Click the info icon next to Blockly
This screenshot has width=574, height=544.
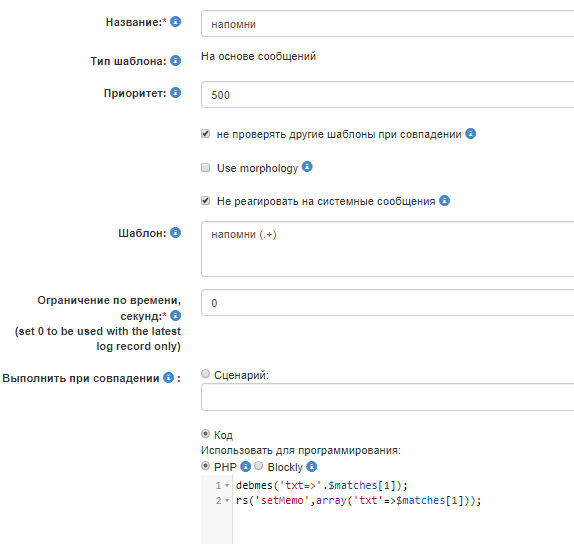point(312,467)
